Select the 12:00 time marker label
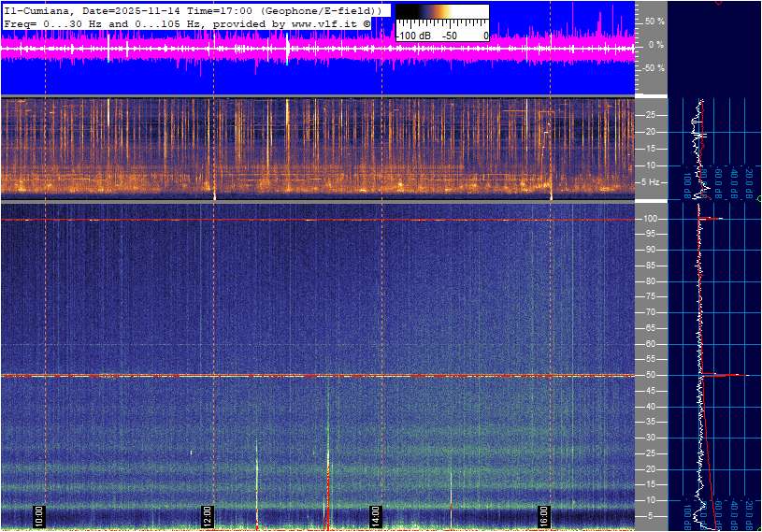This screenshot has width=762, height=532. [x=208, y=516]
